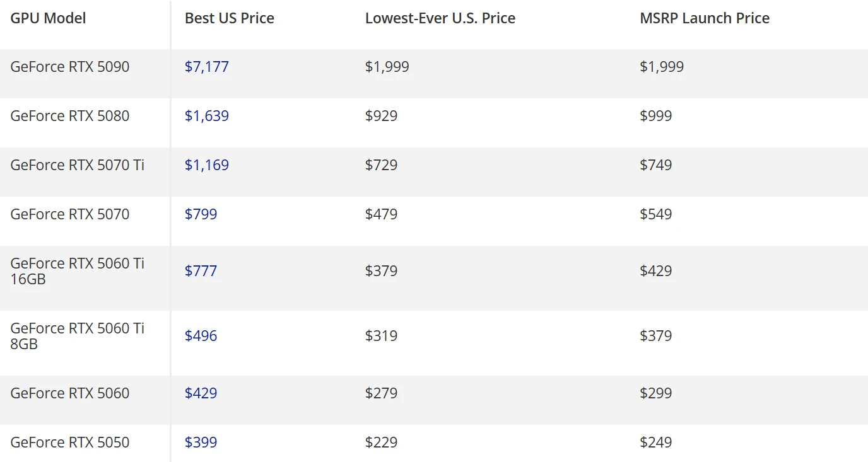Click the GPU Model column header
Screen dimensions: 868x462
[48, 18]
